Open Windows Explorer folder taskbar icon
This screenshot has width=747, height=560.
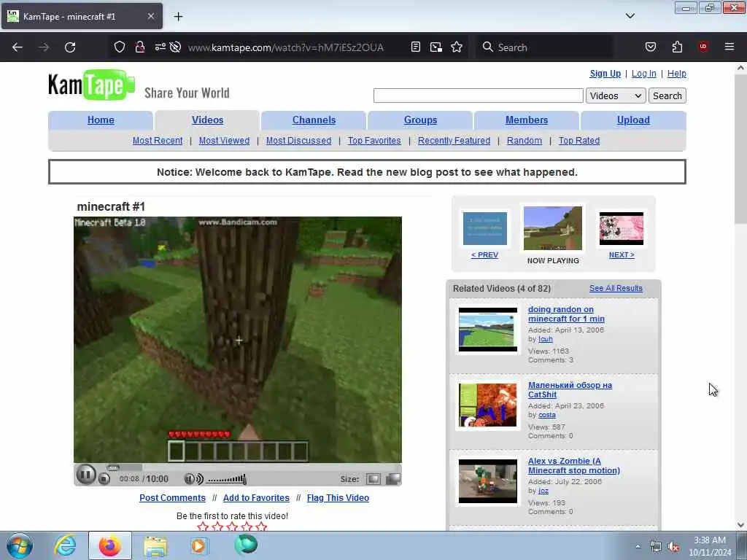coord(155,546)
